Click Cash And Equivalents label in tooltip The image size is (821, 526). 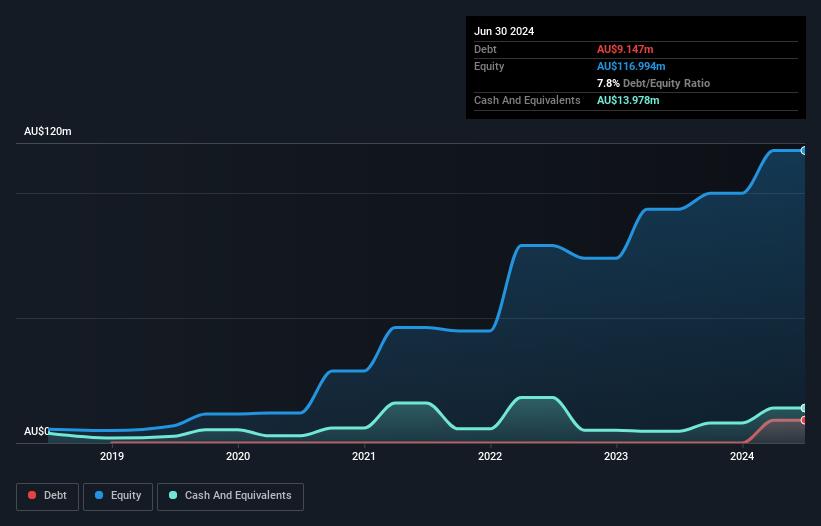pyautogui.click(x=527, y=100)
